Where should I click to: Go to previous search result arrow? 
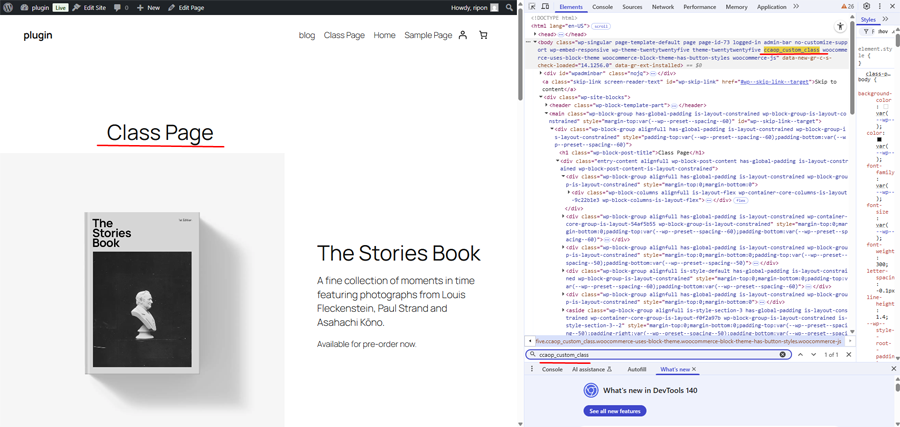point(800,355)
